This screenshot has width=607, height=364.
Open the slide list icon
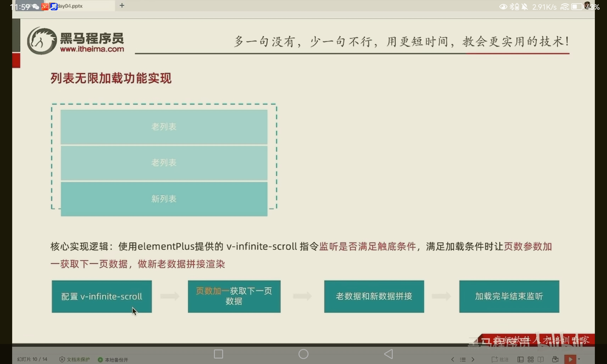[x=463, y=359]
